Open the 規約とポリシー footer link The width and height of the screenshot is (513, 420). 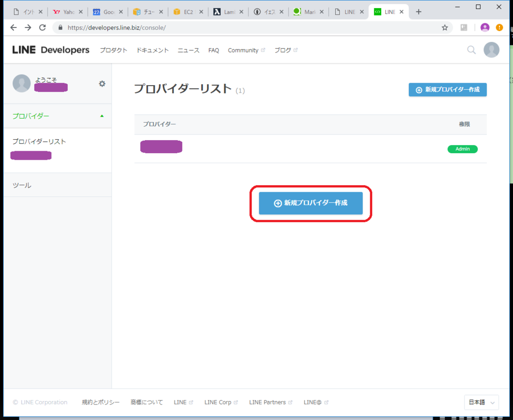[x=100, y=401]
